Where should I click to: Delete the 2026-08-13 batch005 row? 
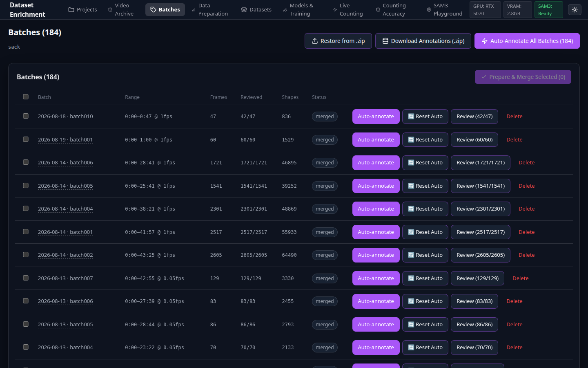point(514,325)
